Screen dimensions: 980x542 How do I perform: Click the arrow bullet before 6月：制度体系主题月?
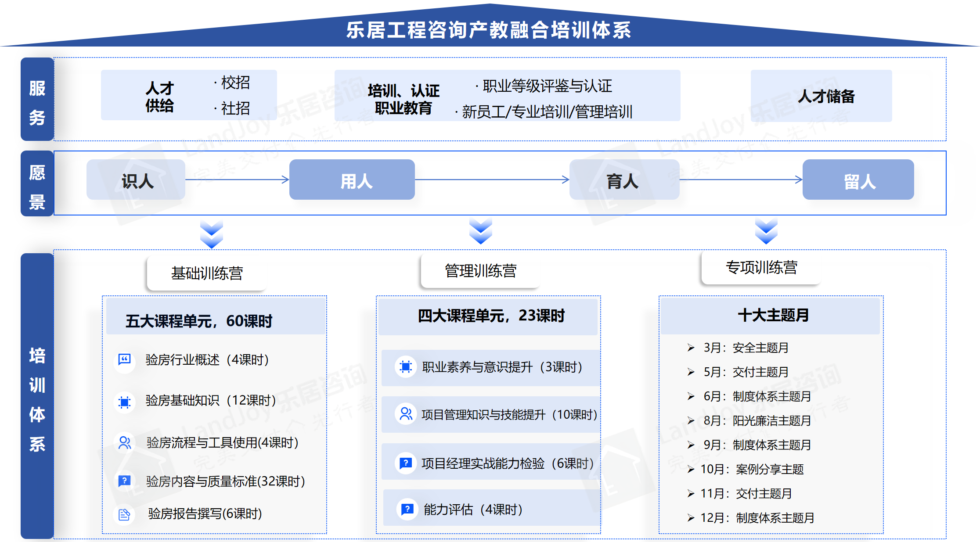tap(691, 396)
